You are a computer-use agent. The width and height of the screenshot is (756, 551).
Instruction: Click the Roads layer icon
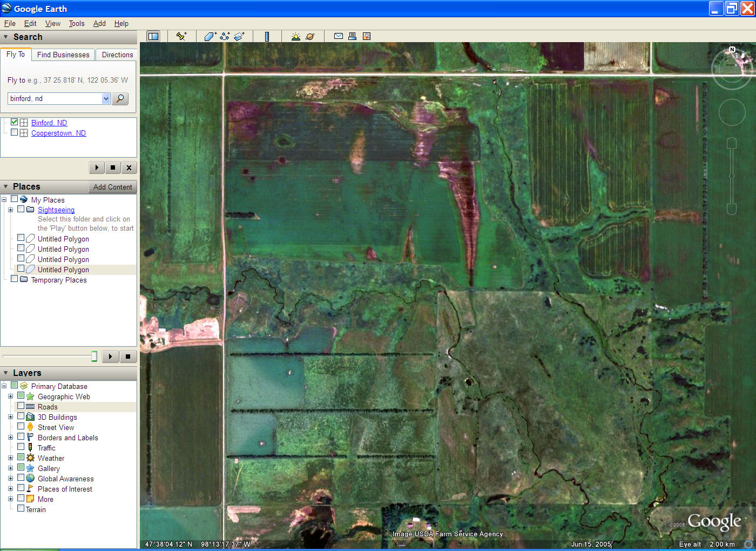coord(30,407)
